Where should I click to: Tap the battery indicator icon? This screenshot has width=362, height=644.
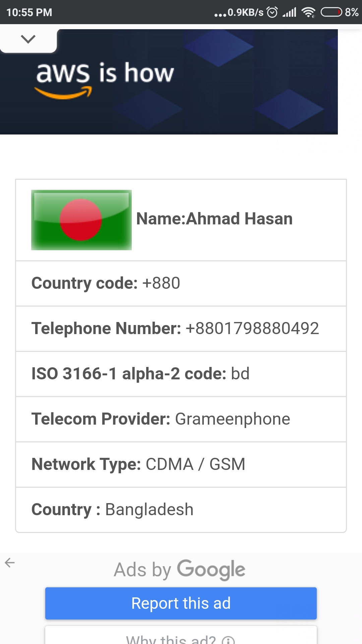click(331, 12)
